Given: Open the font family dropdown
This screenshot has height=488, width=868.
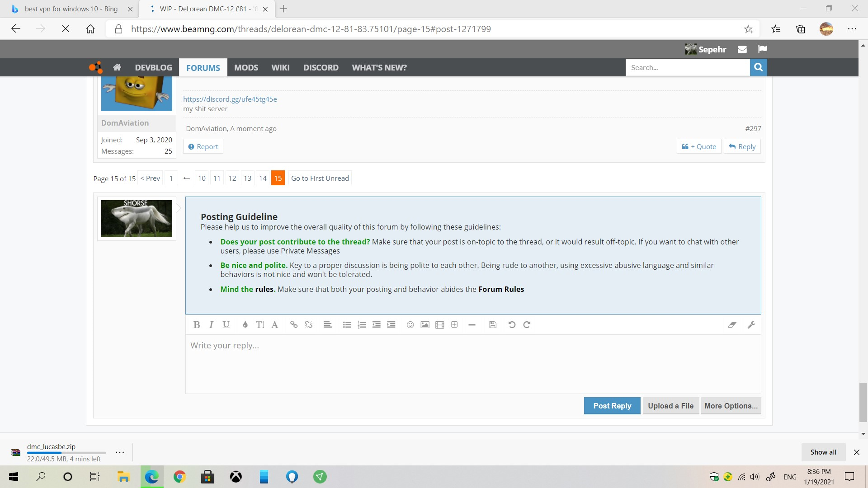Looking at the screenshot, I should point(274,324).
